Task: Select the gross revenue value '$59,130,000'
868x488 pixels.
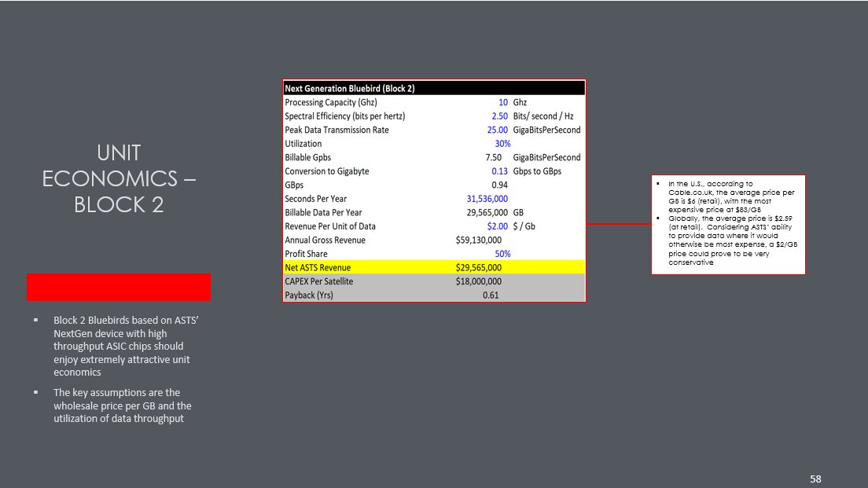Action: pos(479,240)
